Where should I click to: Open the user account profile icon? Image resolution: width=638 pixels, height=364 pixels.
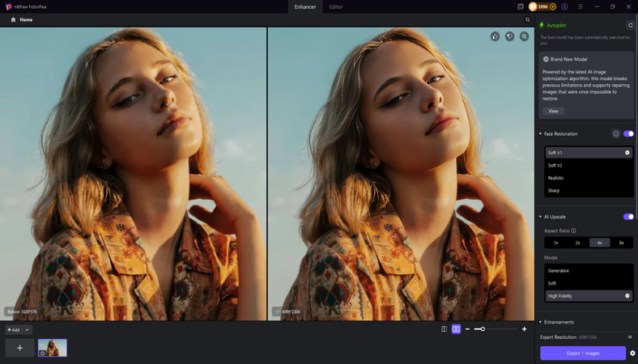point(564,6)
